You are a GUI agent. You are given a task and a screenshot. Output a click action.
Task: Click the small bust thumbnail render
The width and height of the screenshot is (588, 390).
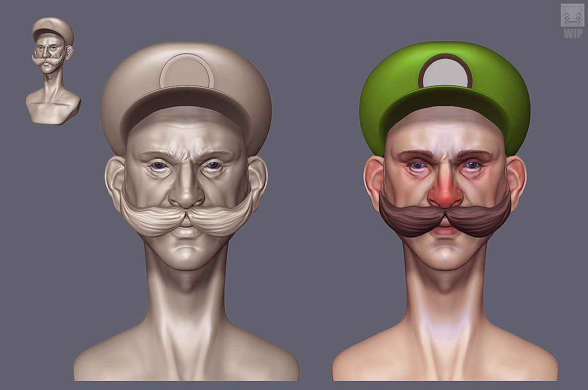tap(53, 71)
